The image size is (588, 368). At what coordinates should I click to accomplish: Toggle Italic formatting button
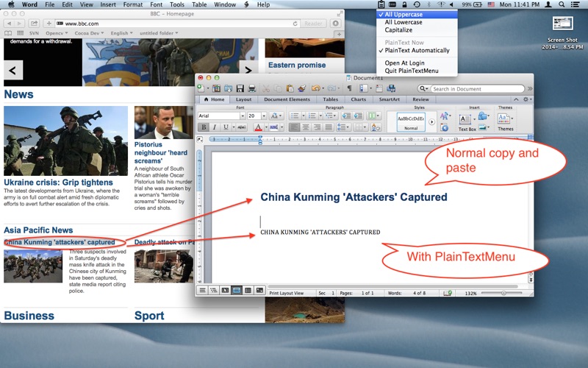(x=215, y=127)
